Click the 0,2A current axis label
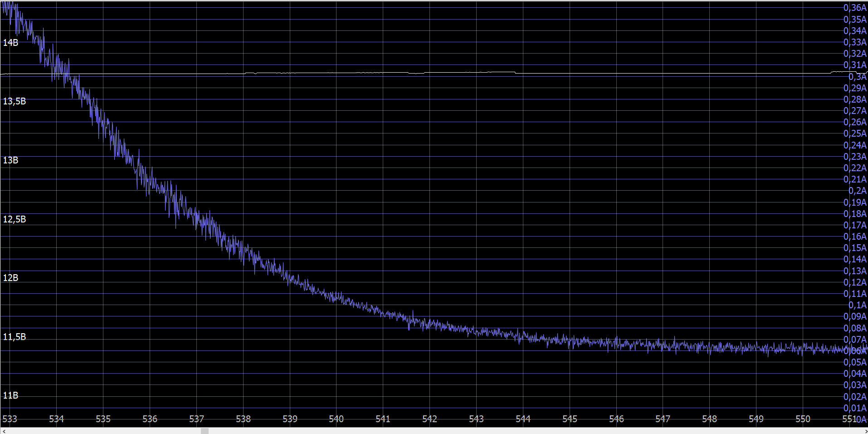 pos(857,191)
